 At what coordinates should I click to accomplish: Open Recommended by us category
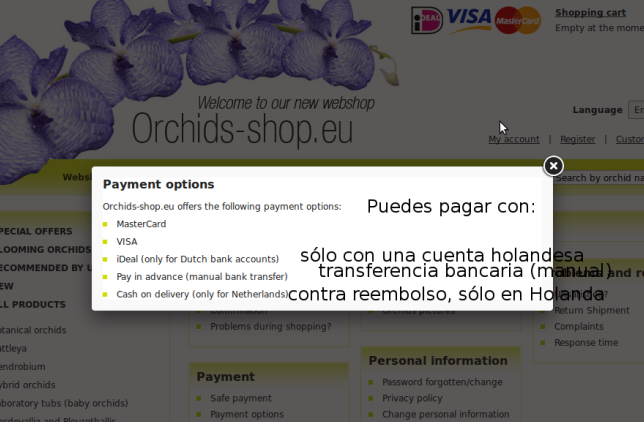point(46,268)
